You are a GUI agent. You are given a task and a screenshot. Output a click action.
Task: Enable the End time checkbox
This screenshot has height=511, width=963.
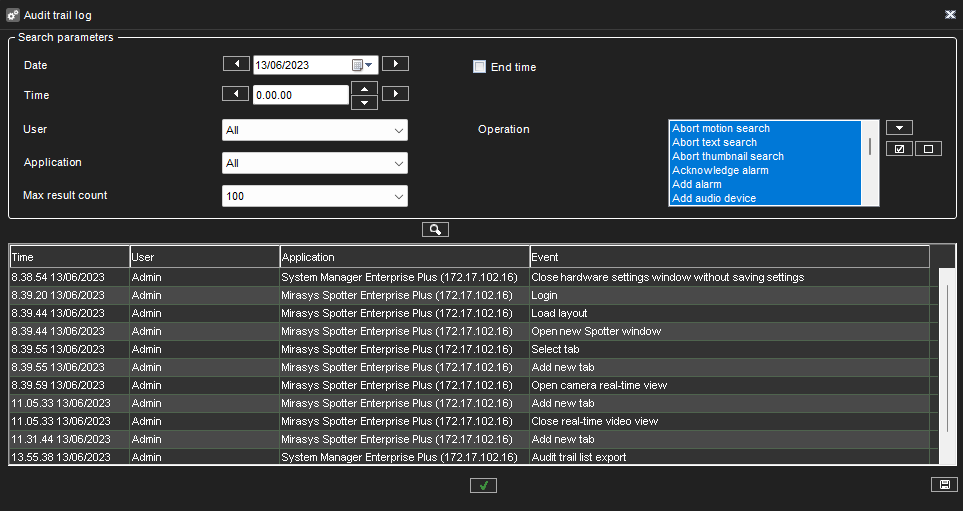(x=480, y=67)
